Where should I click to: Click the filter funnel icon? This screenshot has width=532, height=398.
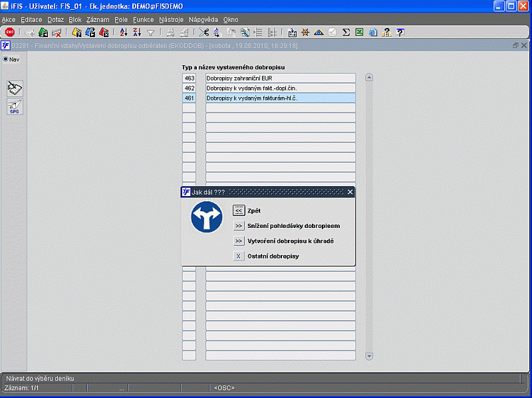coord(151,33)
